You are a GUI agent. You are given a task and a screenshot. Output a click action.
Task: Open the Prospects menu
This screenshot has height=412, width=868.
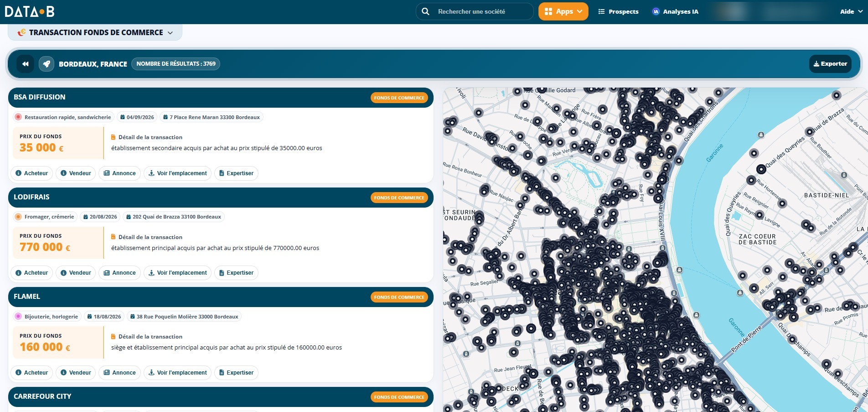618,11
